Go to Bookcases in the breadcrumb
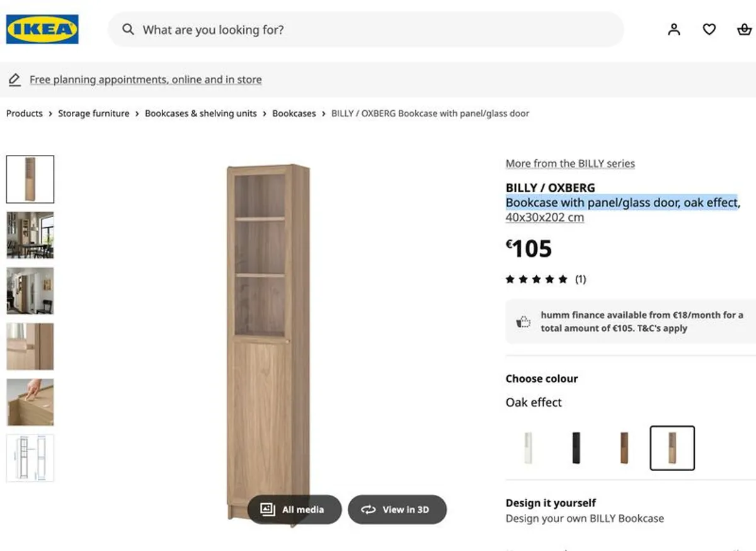The height and width of the screenshot is (551, 756). pos(294,113)
